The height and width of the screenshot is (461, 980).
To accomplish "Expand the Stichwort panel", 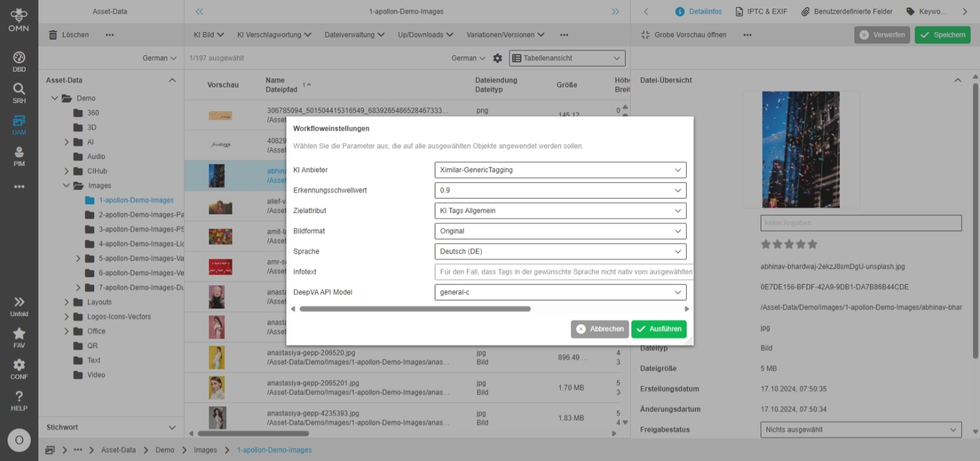I will [172, 427].
